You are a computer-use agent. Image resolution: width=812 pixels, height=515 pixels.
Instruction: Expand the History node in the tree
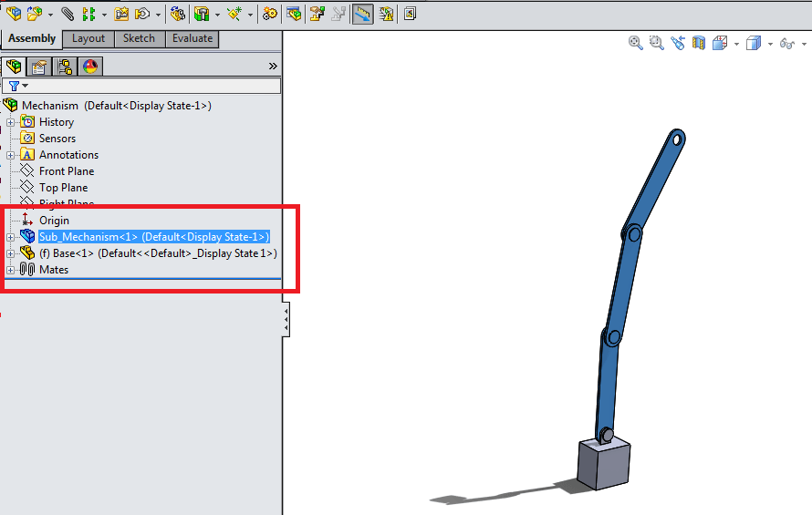pyautogui.click(x=11, y=122)
